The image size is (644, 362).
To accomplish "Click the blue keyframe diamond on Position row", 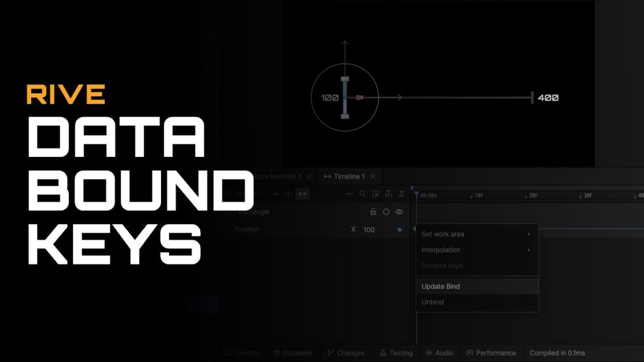I will click(x=400, y=229).
